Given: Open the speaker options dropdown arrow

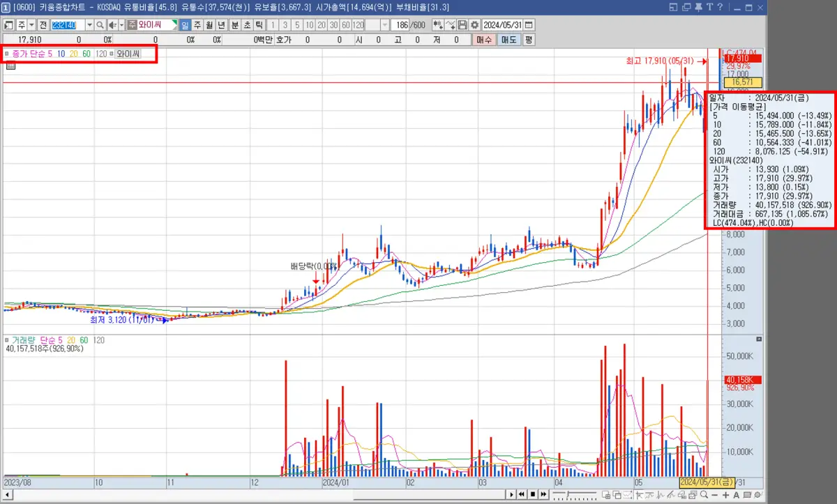Looking at the screenshot, I should (121, 24).
